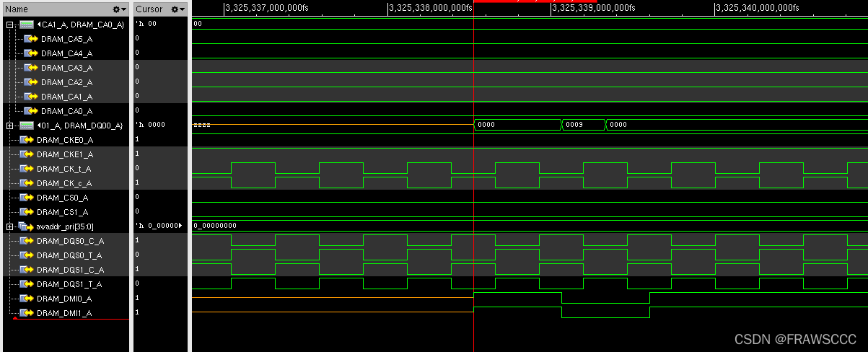
Task: Click the Name column header
Action: coord(66,9)
